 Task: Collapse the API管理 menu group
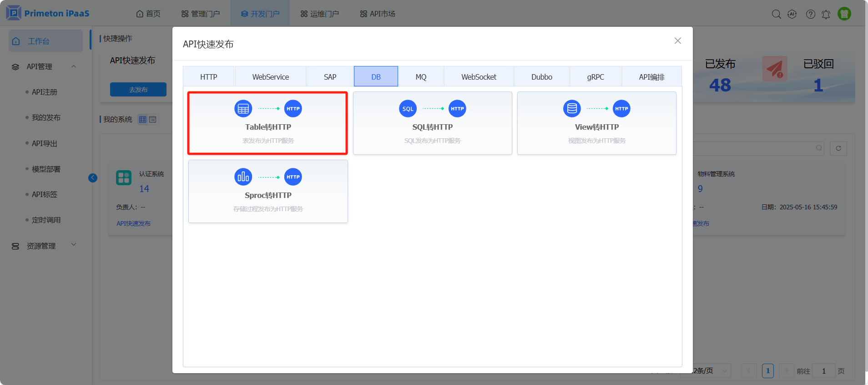(x=74, y=66)
